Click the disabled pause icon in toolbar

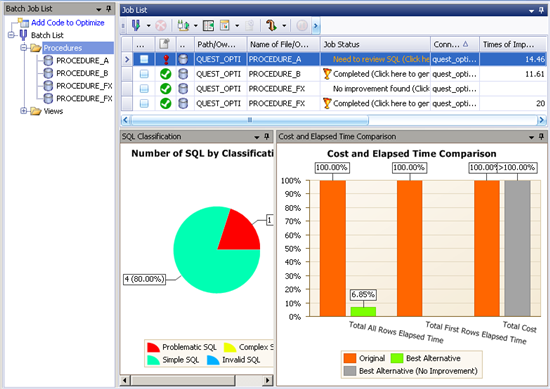(x=302, y=25)
